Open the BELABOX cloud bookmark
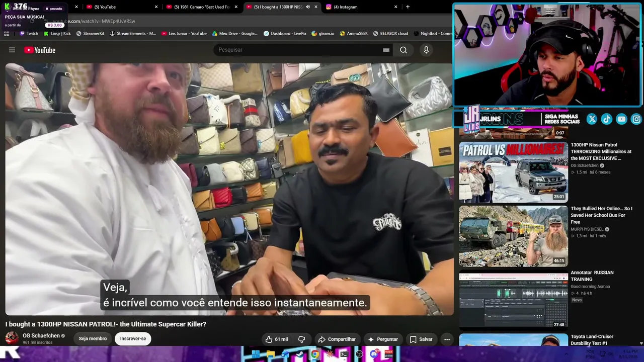The image size is (644, 362). (x=390, y=34)
